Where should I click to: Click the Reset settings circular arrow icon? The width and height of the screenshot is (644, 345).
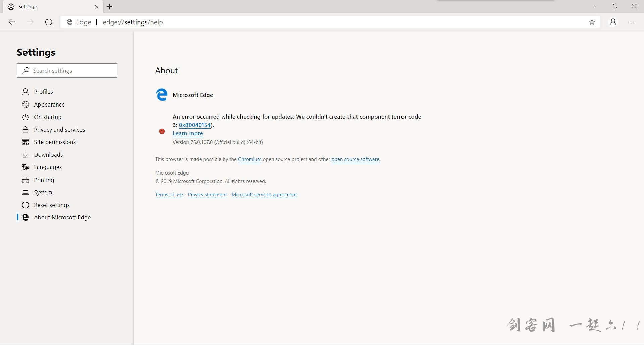(x=25, y=205)
